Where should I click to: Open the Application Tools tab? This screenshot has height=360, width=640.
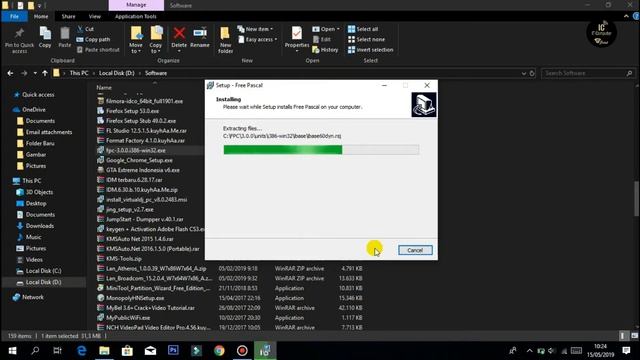coord(136,16)
